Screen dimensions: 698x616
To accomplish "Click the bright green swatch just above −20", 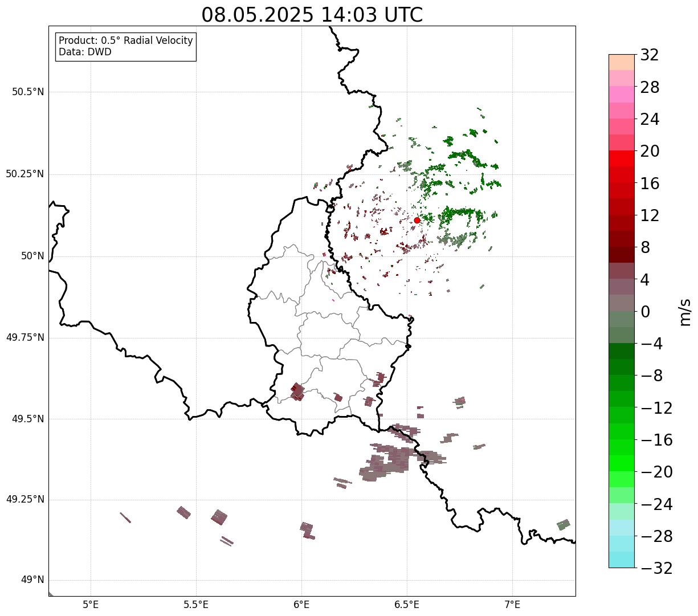I will pyautogui.click(x=622, y=463).
